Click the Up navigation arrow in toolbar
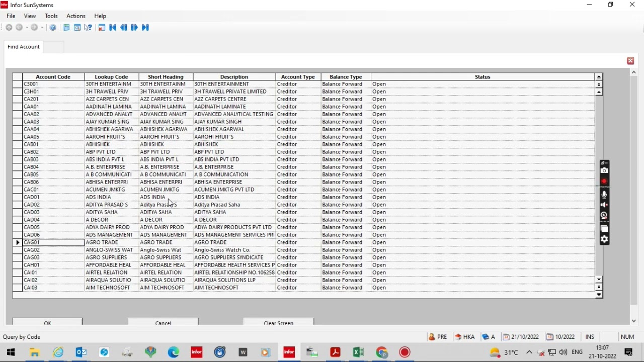This screenshot has width=644, height=362. [9, 28]
